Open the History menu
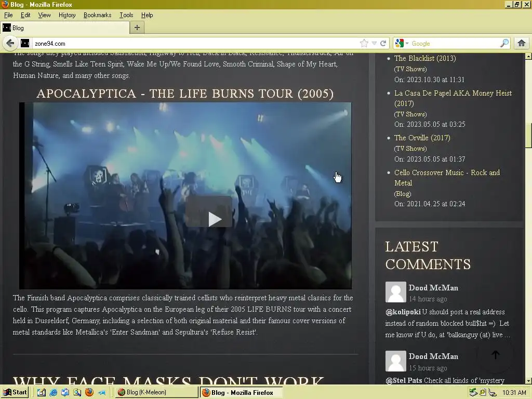The height and width of the screenshot is (399, 532). [x=67, y=15]
